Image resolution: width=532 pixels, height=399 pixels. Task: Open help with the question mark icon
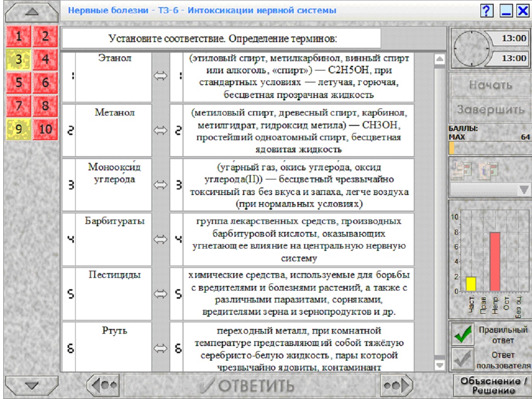tap(487, 10)
